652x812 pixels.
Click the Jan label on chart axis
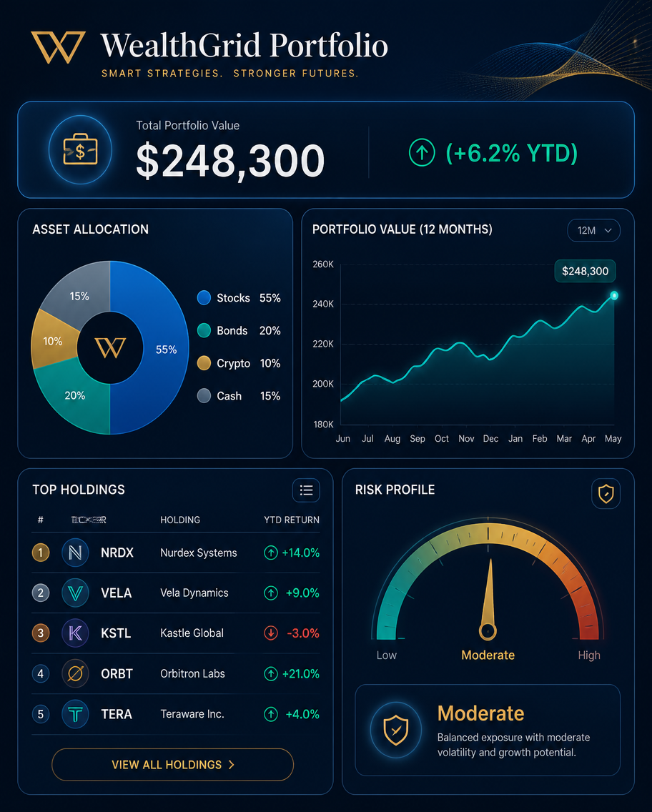tap(515, 439)
